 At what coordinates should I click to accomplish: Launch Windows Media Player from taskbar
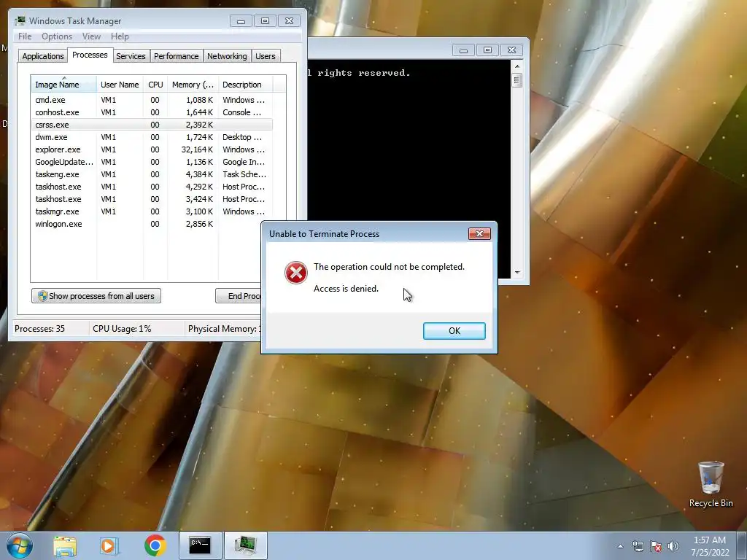109,545
